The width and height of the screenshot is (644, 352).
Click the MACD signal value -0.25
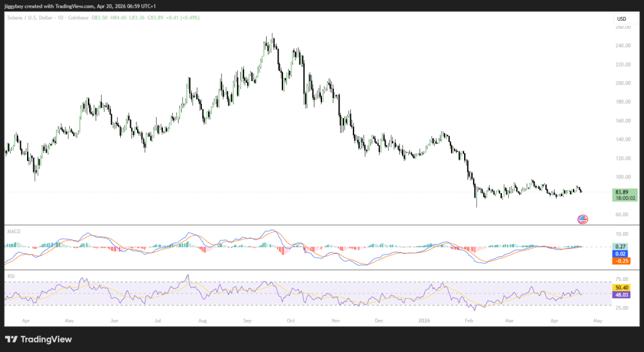point(621,261)
